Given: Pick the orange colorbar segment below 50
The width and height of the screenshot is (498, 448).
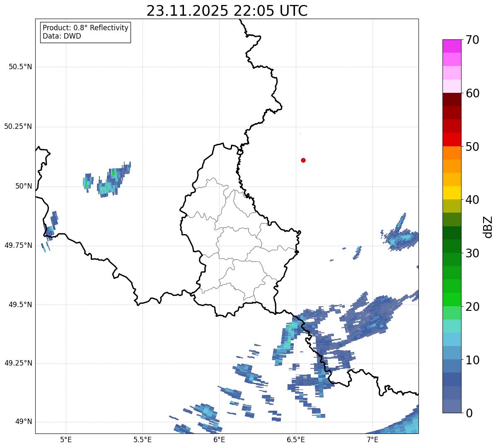Looking at the screenshot, I should pyautogui.click(x=452, y=153).
